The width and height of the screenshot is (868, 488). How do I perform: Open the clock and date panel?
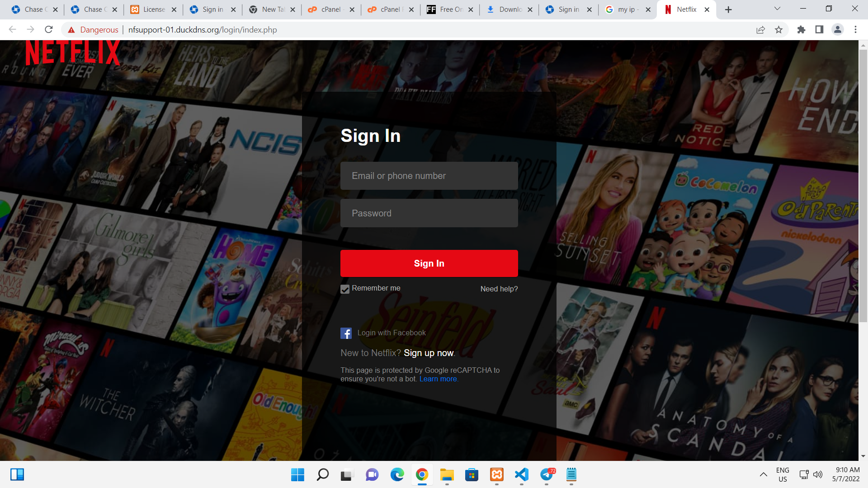(846, 475)
